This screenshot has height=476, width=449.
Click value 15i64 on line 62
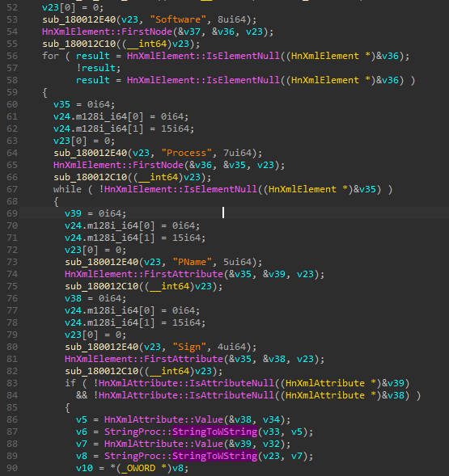175,128
